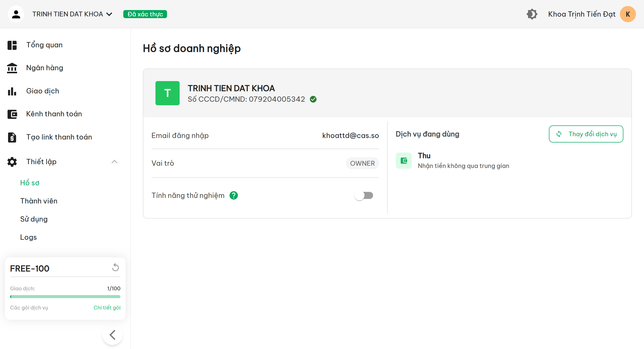The width and height of the screenshot is (644, 349).
Task: Click the Tạo link thanh toán document icon
Action: click(x=12, y=137)
